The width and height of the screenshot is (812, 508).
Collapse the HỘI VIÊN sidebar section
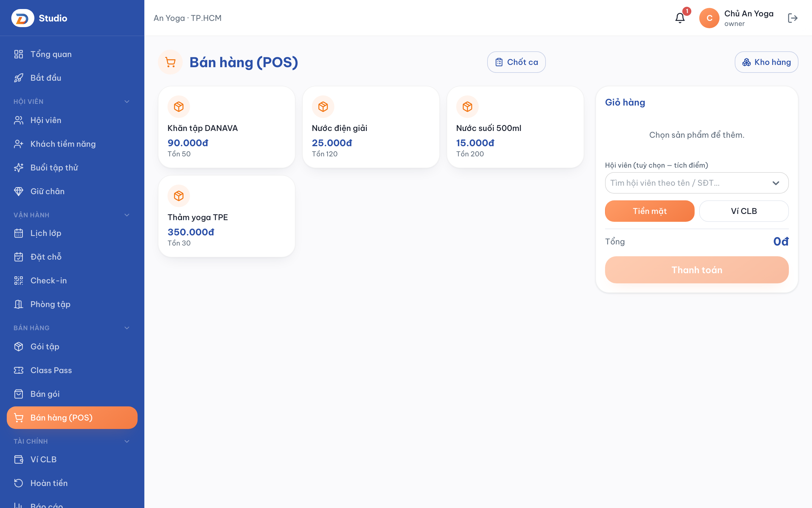[127, 102]
